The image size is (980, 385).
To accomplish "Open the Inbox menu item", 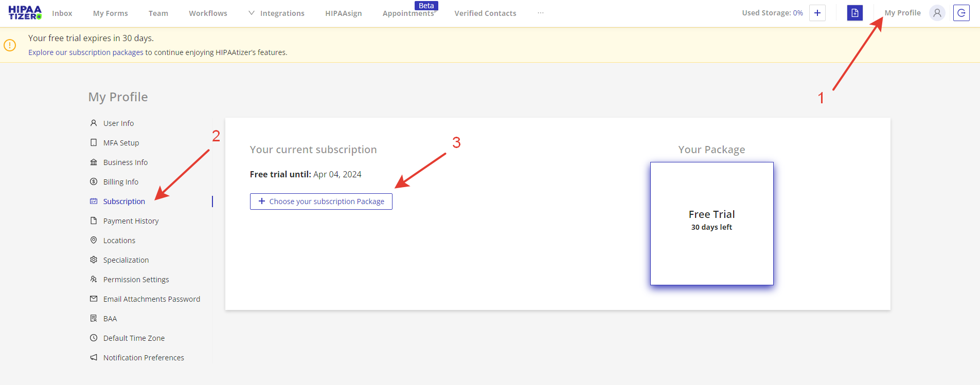I will point(62,13).
